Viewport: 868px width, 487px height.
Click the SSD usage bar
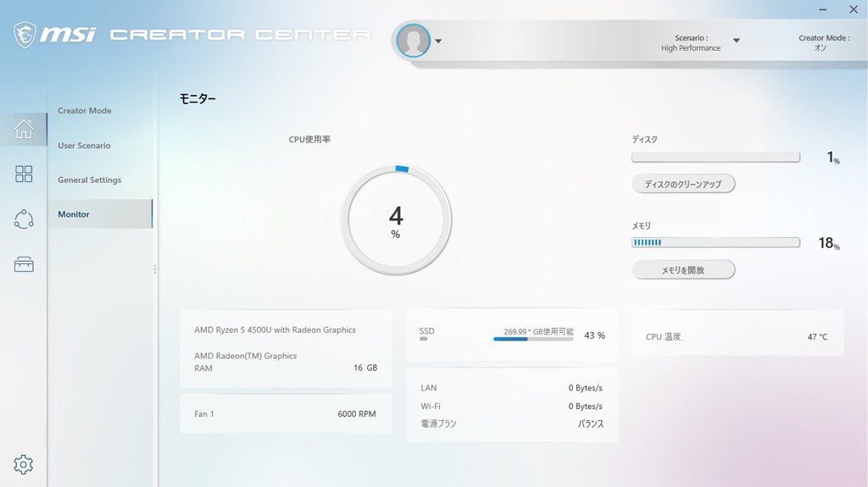(x=533, y=340)
